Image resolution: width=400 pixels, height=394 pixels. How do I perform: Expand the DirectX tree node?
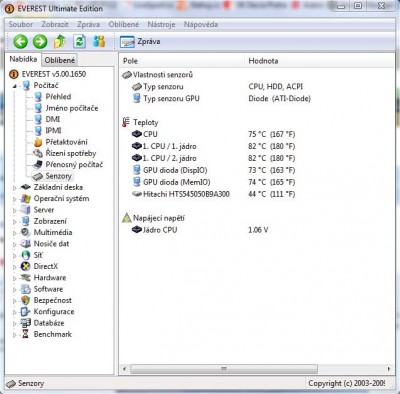click(x=14, y=267)
